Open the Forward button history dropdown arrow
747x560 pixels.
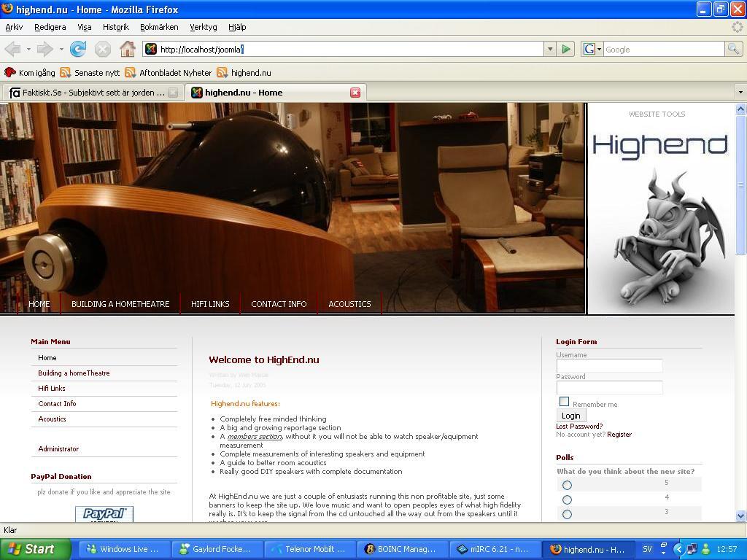click(61, 49)
